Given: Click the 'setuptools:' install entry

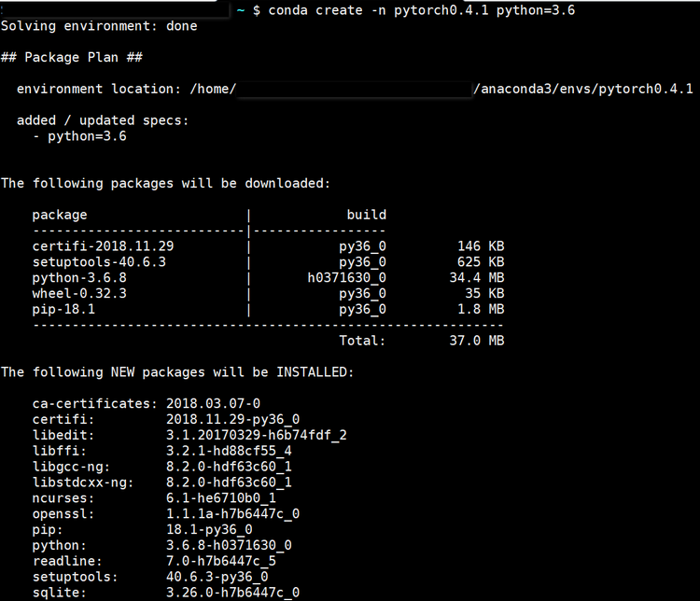Looking at the screenshot, I should [75, 577].
